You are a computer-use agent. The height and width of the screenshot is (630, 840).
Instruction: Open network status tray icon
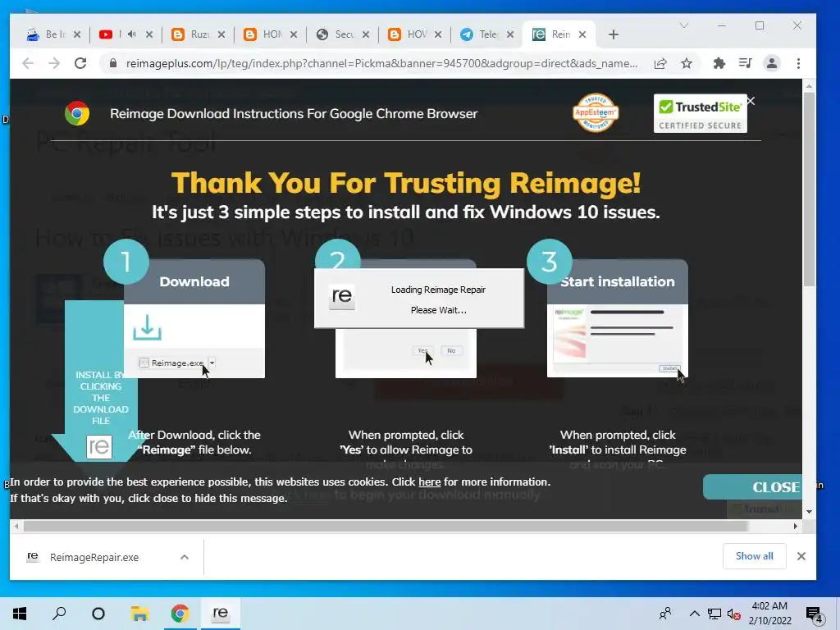714,614
